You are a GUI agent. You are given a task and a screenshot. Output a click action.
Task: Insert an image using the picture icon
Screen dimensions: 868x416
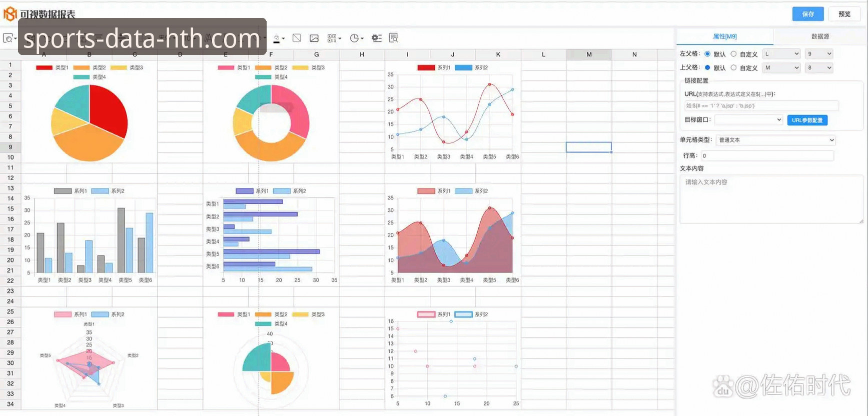pos(314,38)
